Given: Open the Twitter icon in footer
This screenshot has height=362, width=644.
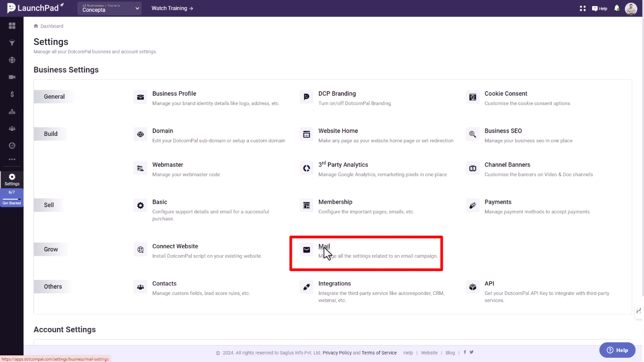Looking at the screenshot, I should coord(471,352).
